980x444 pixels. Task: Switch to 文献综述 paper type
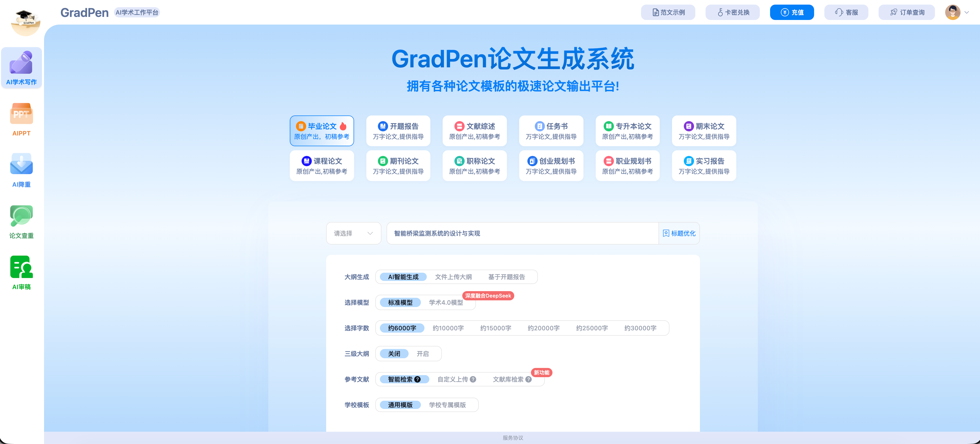[x=474, y=131]
